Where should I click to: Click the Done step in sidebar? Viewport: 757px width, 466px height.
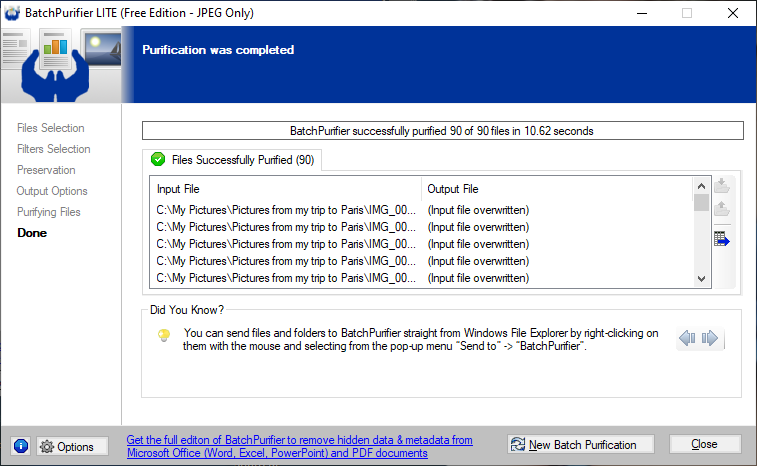[32, 233]
